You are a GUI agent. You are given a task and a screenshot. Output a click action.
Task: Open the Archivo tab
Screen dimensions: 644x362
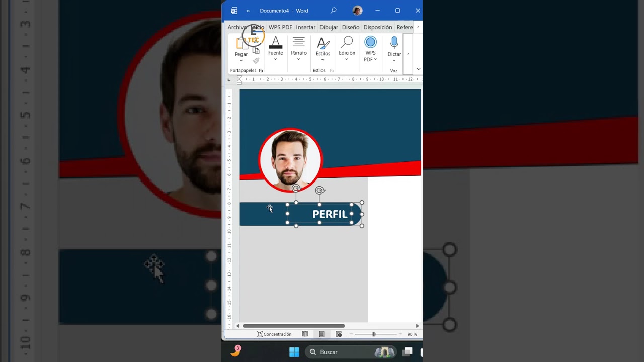click(x=237, y=27)
